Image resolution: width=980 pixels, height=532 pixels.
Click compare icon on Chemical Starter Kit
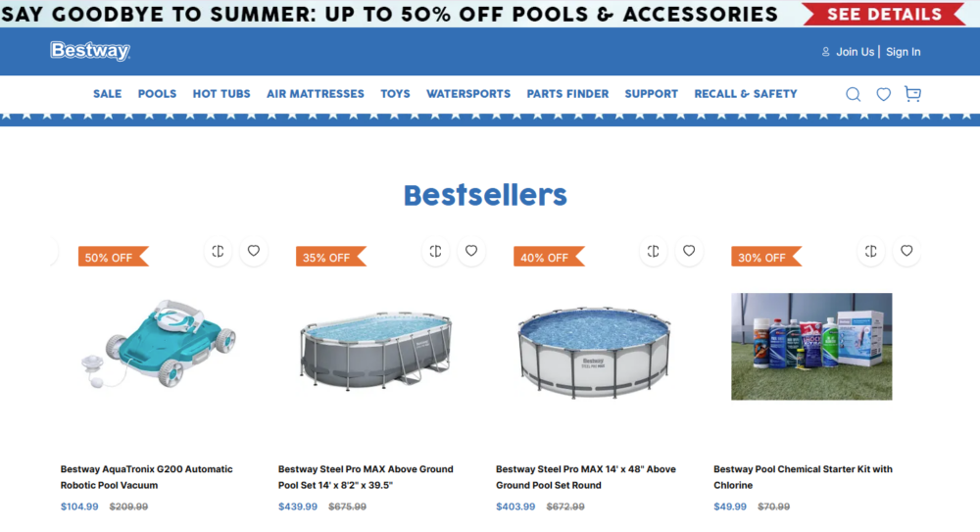coord(871,251)
